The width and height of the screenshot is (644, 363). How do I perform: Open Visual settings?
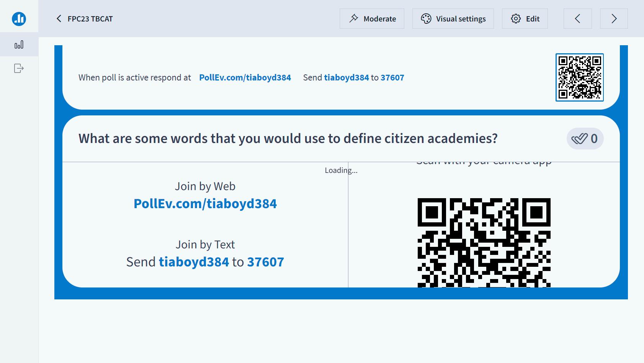tap(453, 19)
